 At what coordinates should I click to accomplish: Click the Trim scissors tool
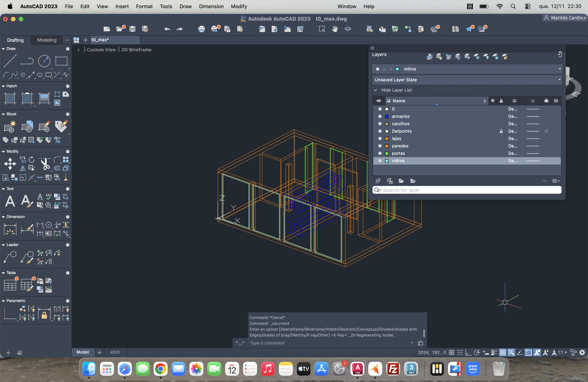click(45, 164)
